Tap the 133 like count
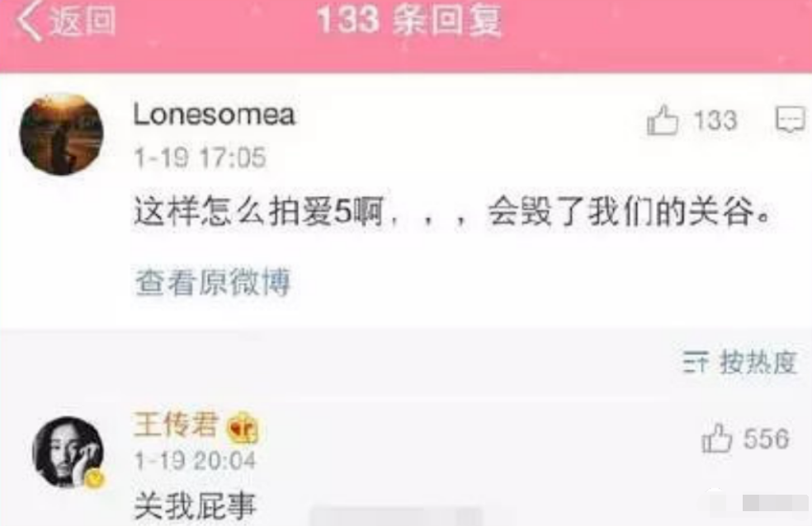 (x=715, y=120)
